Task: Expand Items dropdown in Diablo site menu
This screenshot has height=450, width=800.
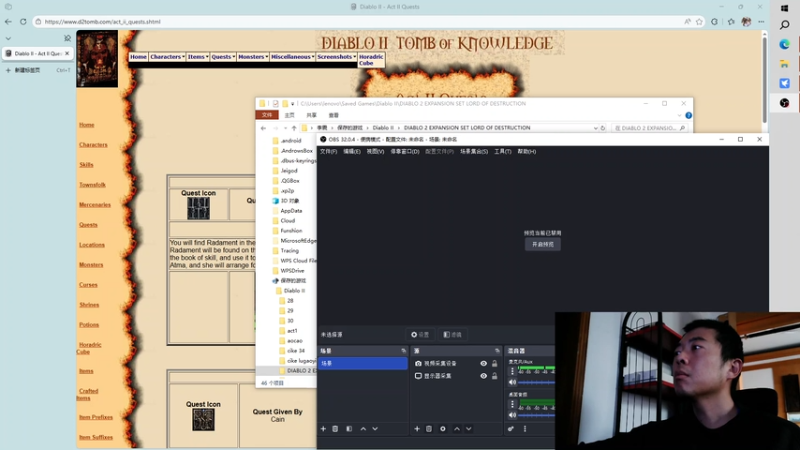Action: [197, 57]
